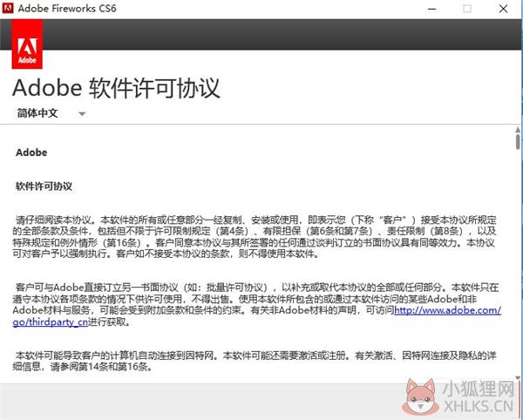
Task: Click the Adobe Fireworks CS6 title bar icon
Action: coord(8,8)
